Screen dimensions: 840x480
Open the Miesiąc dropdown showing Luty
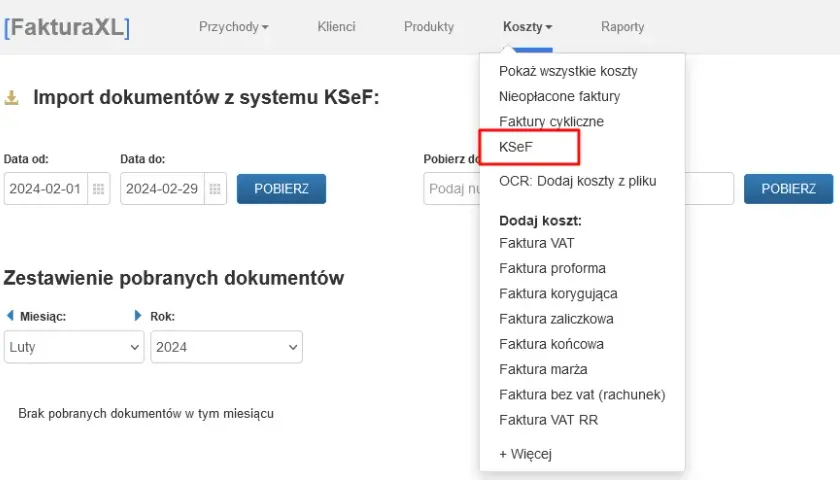point(74,347)
